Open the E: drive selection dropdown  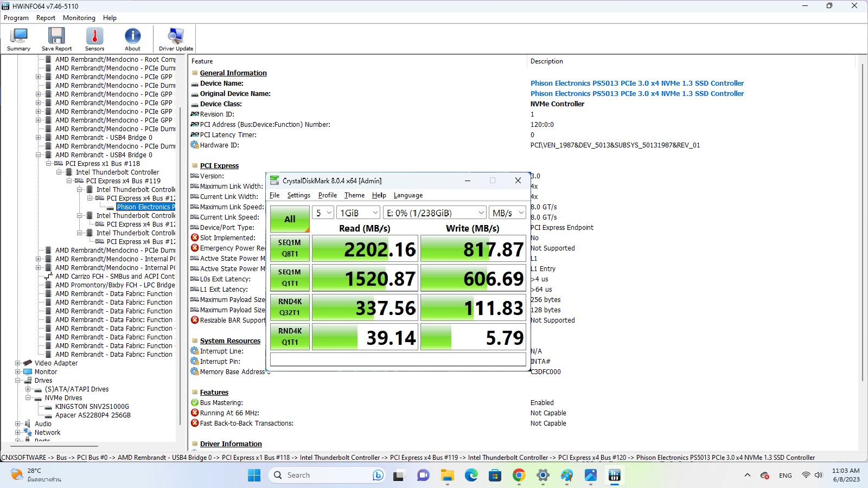(x=435, y=213)
